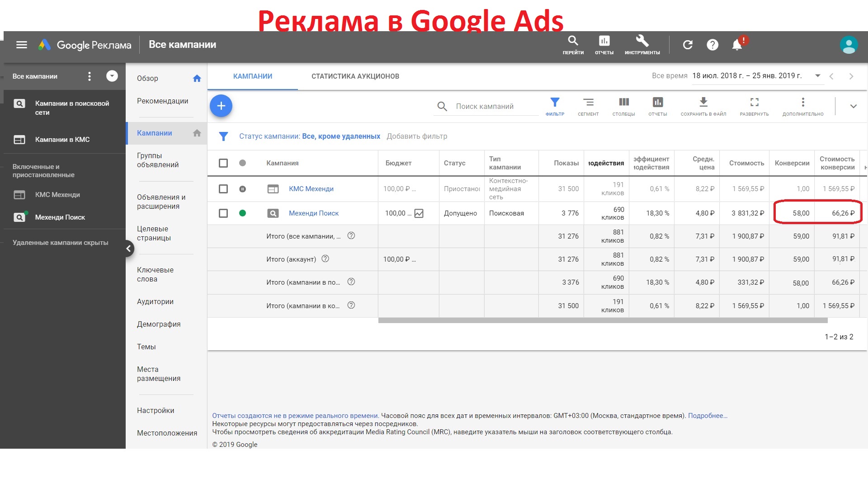868x488 pixels.
Task: Open help icon for Итого (кампании в по…)
Action: (351, 282)
